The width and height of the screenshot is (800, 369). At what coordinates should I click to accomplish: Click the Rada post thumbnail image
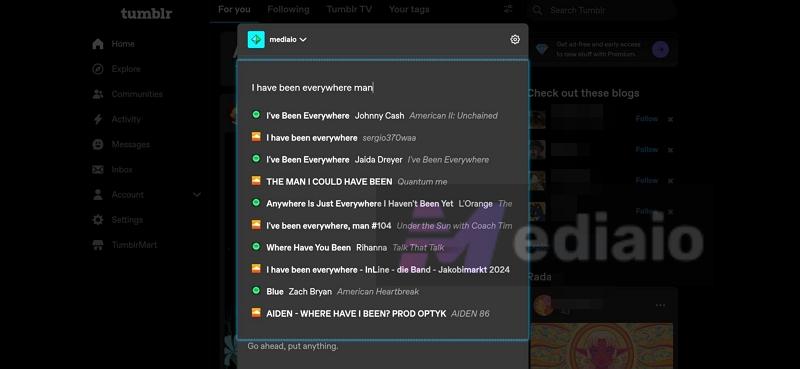coord(602,346)
